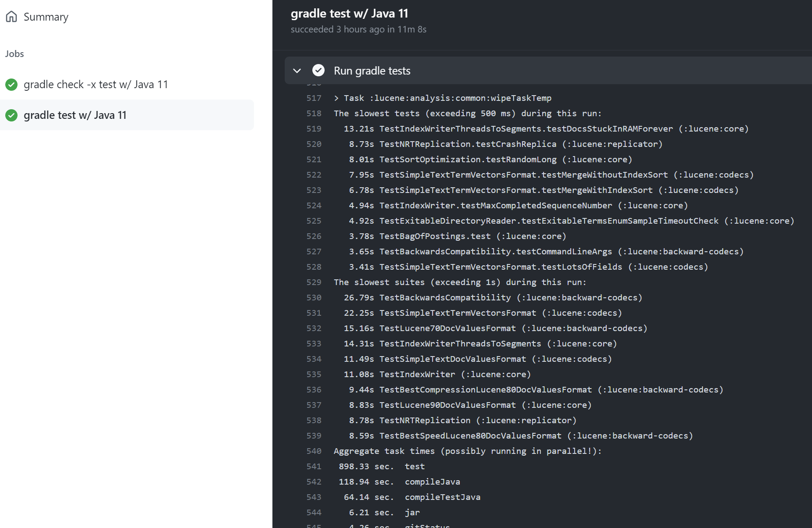The height and width of the screenshot is (528, 812).
Task: Click 118.94 sec. compileJava line
Action: [x=399, y=482]
